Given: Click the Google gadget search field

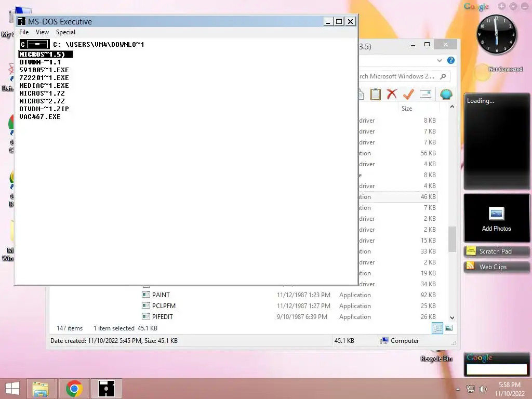Looking at the screenshot, I should click(x=497, y=369).
